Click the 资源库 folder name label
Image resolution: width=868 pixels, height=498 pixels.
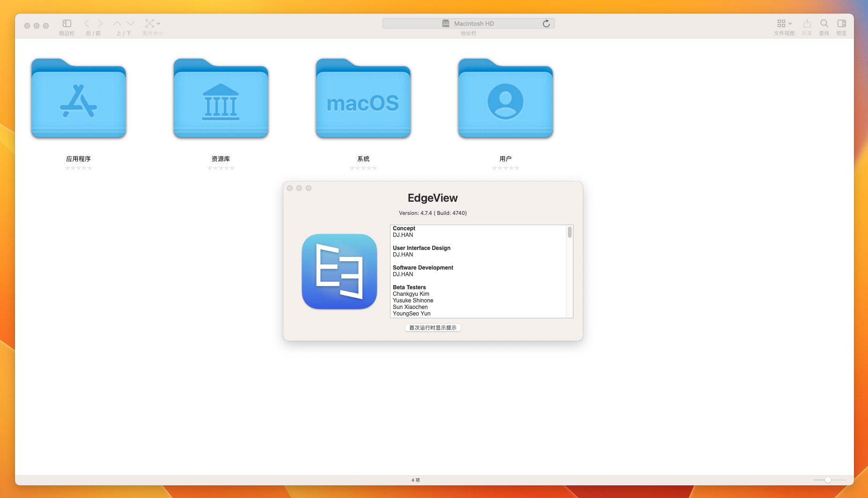pos(221,159)
